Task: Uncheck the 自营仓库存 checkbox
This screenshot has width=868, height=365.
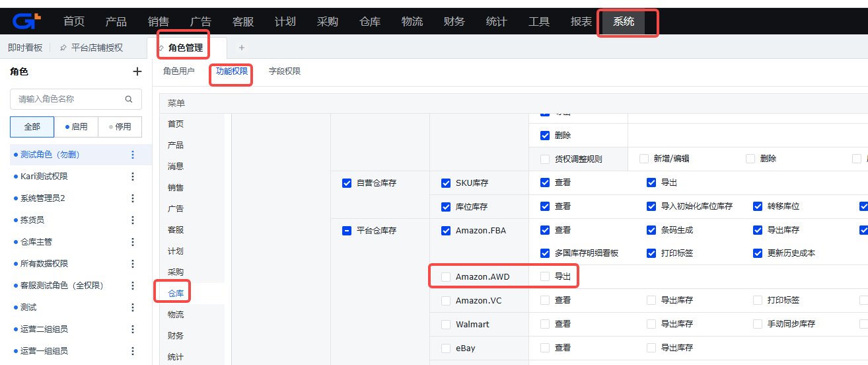Action: 346,183
